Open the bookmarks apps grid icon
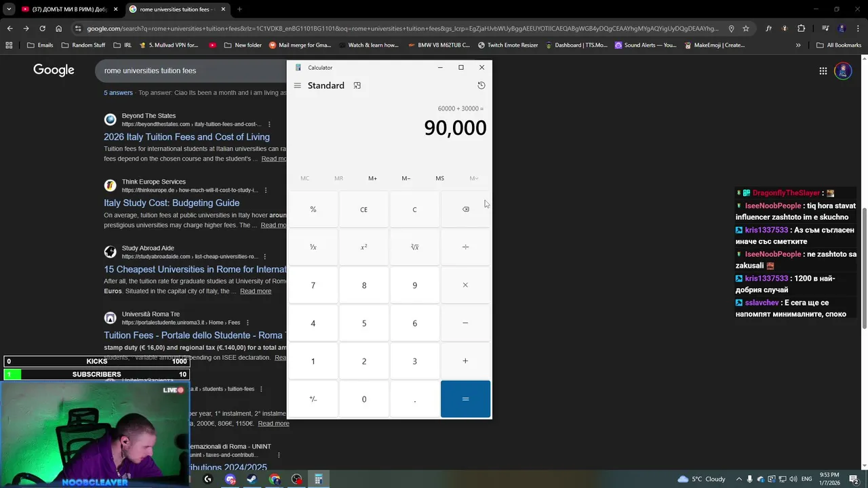868x488 pixels. pyautogui.click(x=9, y=45)
